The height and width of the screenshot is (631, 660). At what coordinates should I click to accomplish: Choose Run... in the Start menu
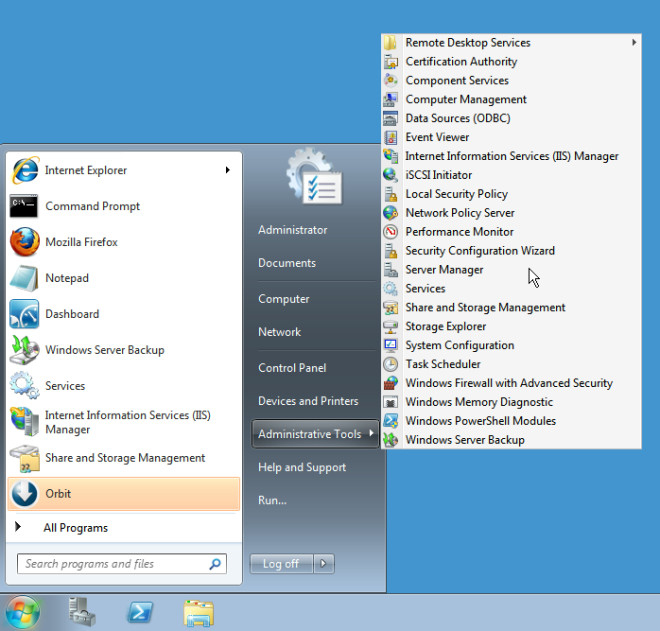click(x=272, y=501)
